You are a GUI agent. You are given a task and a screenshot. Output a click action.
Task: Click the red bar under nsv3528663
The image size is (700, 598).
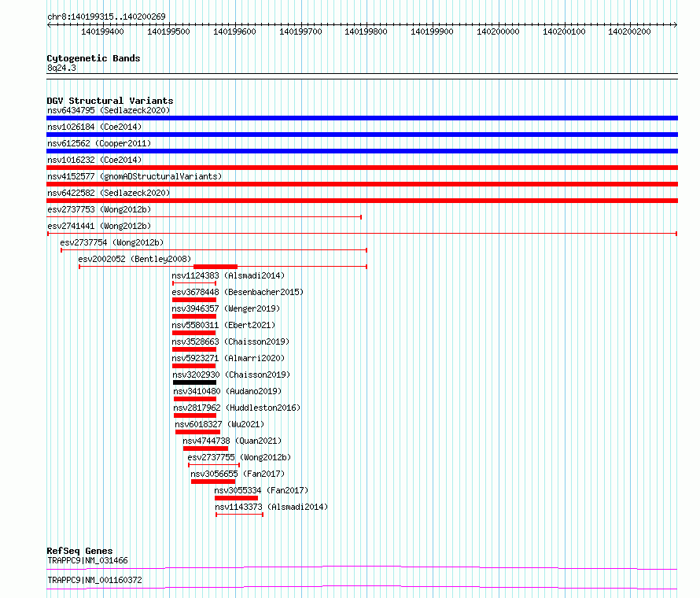click(194, 349)
